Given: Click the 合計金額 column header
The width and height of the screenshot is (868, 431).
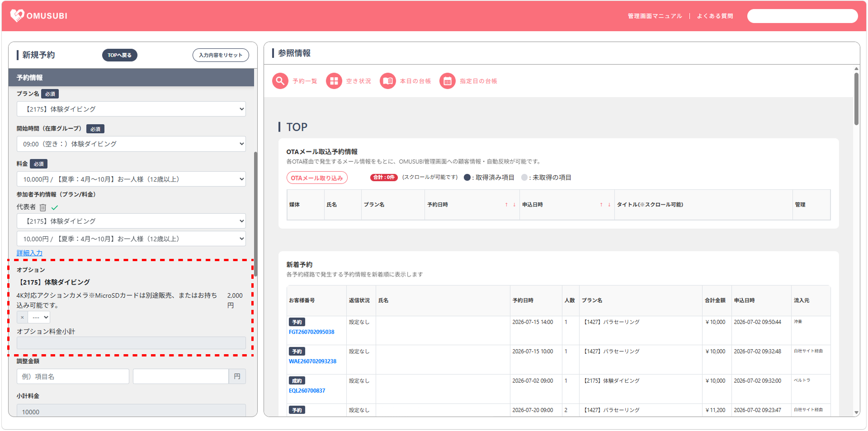Looking at the screenshot, I should [x=717, y=300].
